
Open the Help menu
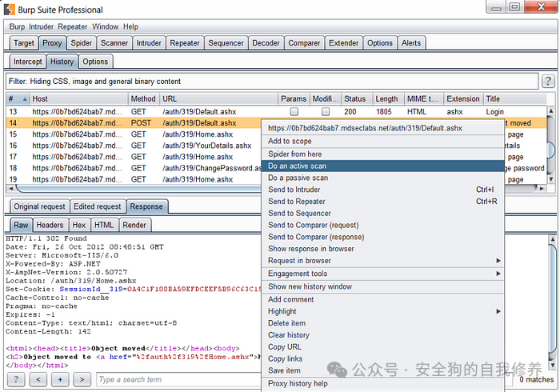[130, 26]
